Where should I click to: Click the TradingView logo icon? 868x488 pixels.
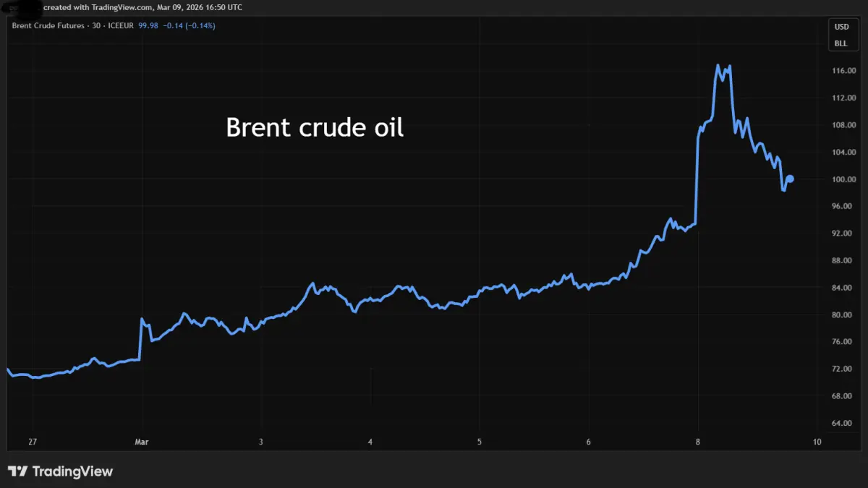pyautogui.click(x=18, y=471)
